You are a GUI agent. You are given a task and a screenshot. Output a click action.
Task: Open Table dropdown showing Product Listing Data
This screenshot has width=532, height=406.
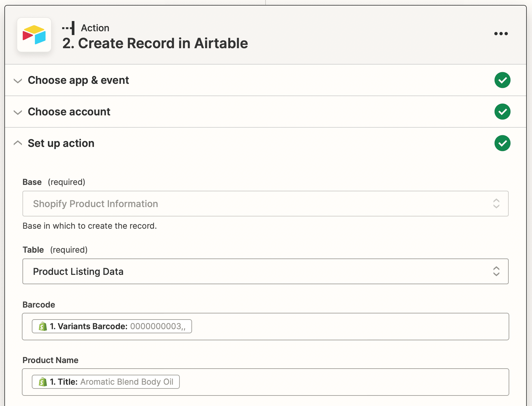click(265, 271)
